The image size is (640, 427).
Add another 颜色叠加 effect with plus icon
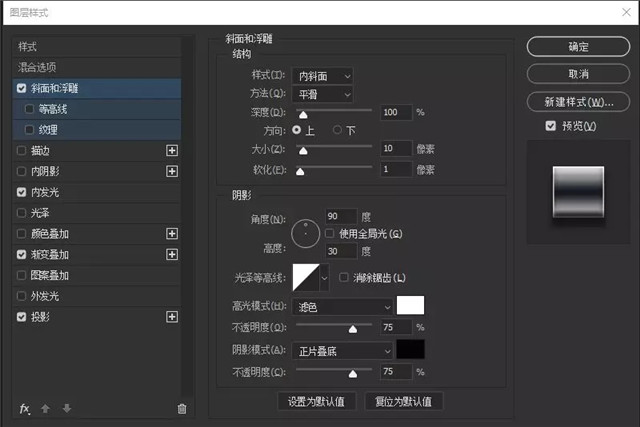[172, 234]
